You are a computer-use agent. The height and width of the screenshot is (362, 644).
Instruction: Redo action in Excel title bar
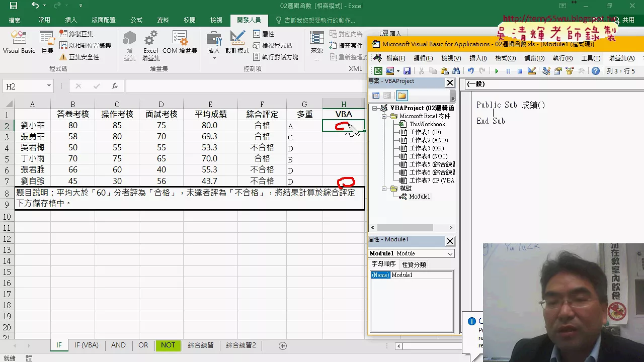coord(56,6)
